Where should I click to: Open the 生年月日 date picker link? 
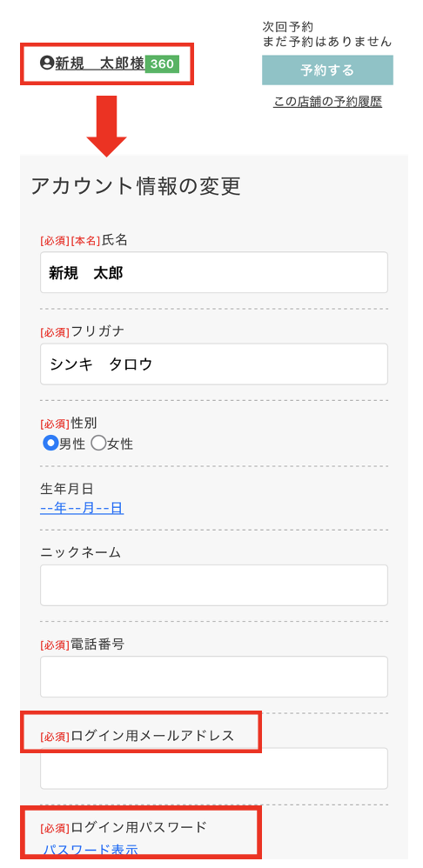(82, 508)
